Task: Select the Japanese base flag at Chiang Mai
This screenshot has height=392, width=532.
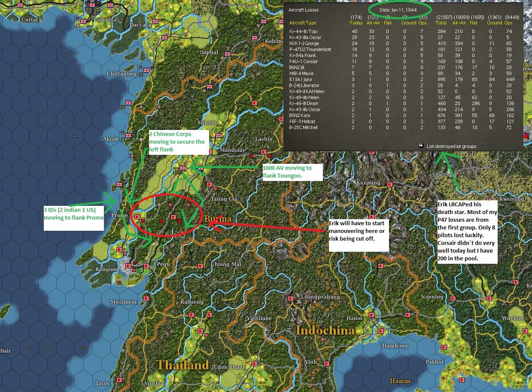Action: [201, 266]
